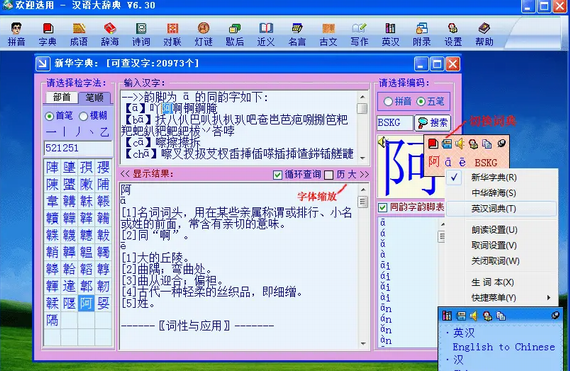The width and height of the screenshot is (570, 371).
Task: Expand the 快捷菜单(Y) submenu arrow
Action: tap(549, 298)
